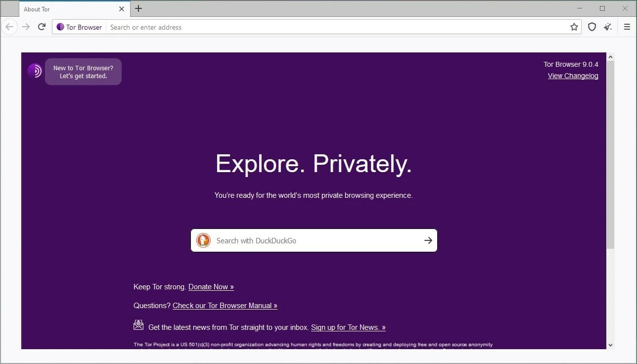Click the vertical scrollbar thumb
Screen dimensions: 637x364
coord(610,155)
